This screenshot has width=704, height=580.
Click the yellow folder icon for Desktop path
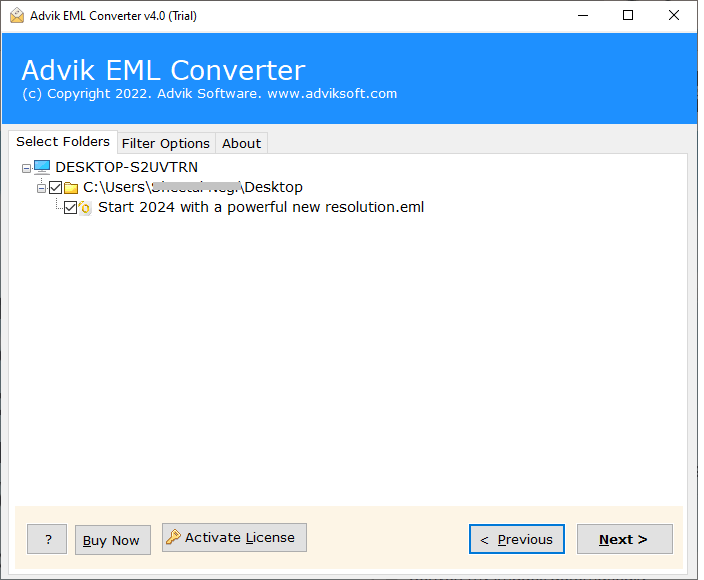click(x=71, y=188)
